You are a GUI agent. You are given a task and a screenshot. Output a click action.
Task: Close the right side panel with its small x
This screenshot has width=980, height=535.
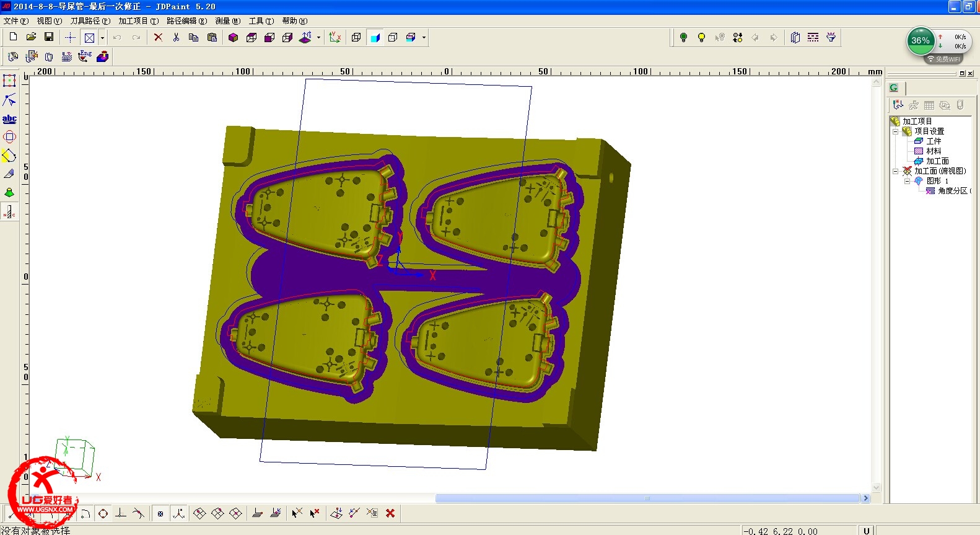(970, 74)
